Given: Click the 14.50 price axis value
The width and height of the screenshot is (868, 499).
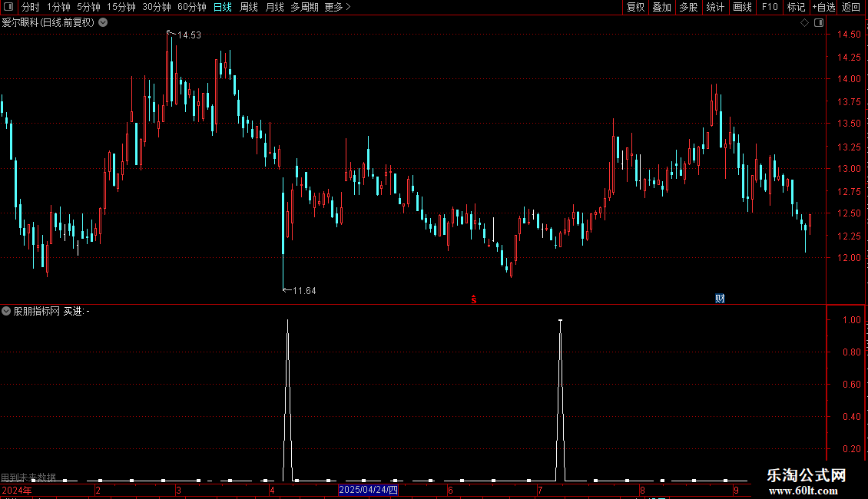Looking at the screenshot, I should 849,35.
